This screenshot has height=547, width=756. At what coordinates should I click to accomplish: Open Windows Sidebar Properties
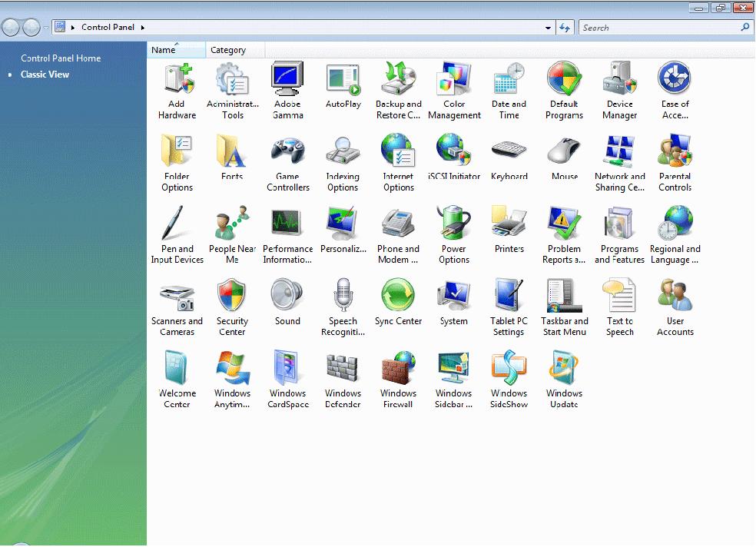coord(454,380)
